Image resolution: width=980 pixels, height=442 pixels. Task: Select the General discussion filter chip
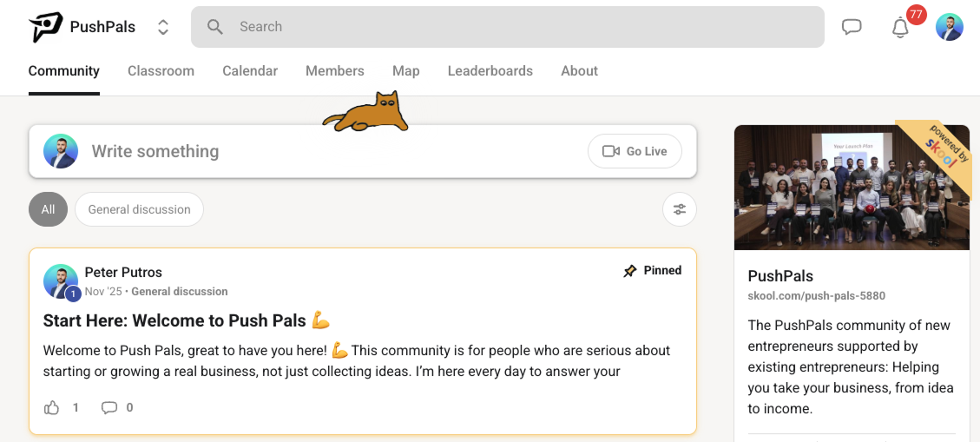tap(140, 209)
